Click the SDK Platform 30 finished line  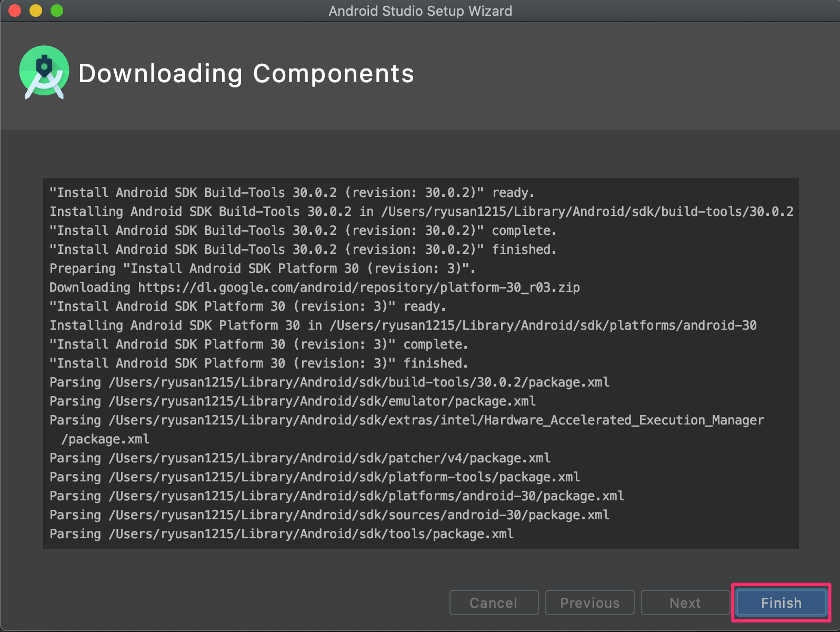(259, 363)
